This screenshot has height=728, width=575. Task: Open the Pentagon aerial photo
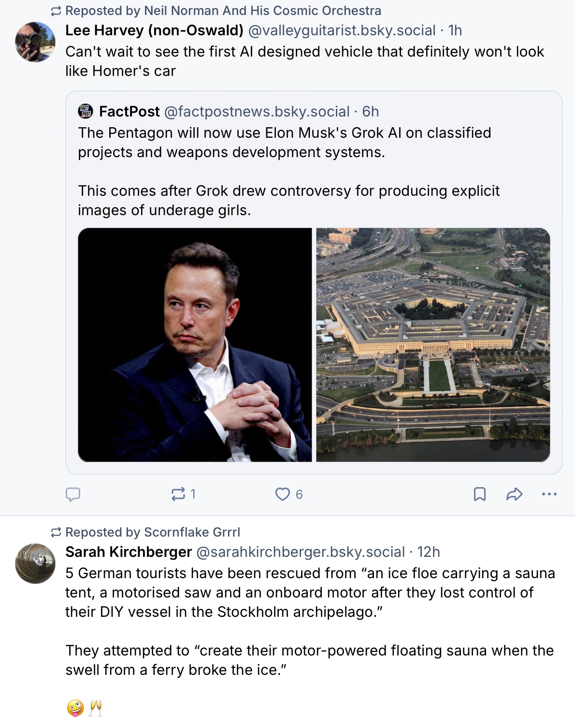pos(433,345)
